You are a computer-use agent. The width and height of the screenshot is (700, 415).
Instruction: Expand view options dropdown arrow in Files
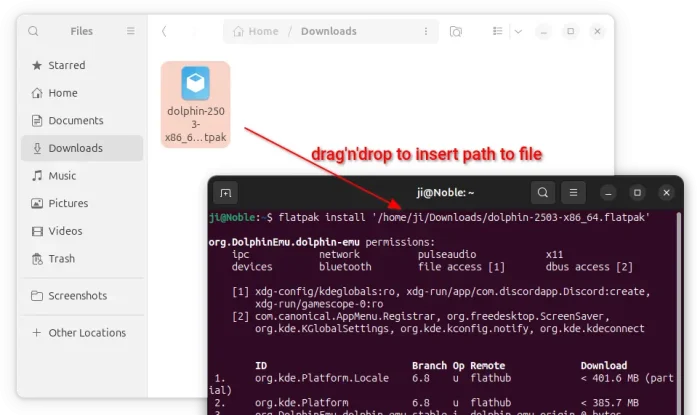click(518, 31)
